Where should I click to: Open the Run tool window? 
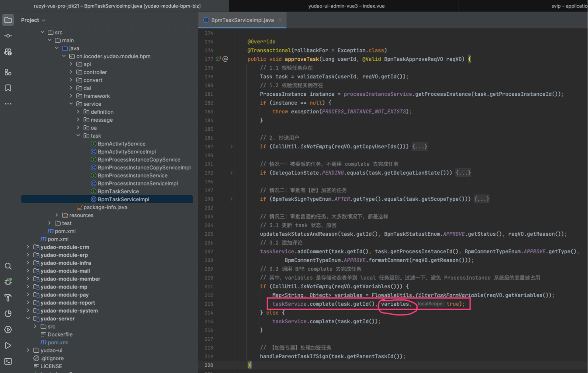pyautogui.click(x=8, y=346)
